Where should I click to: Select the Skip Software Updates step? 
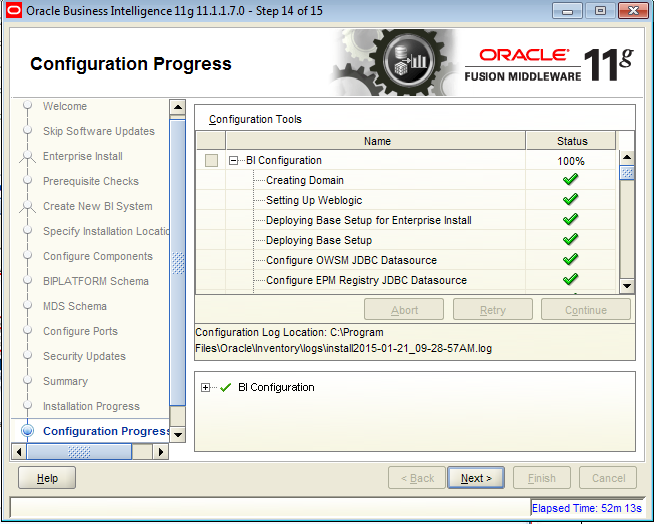pyautogui.click(x=99, y=131)
